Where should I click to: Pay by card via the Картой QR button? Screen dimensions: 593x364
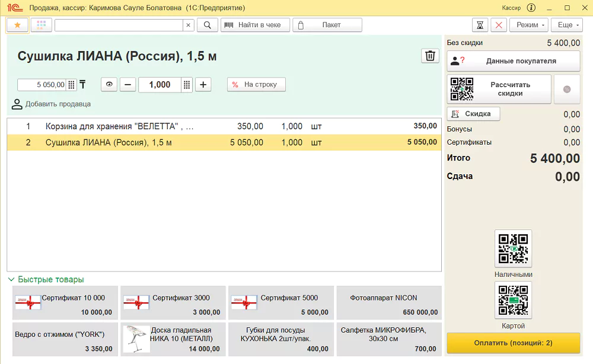click(x=513, y=300)
